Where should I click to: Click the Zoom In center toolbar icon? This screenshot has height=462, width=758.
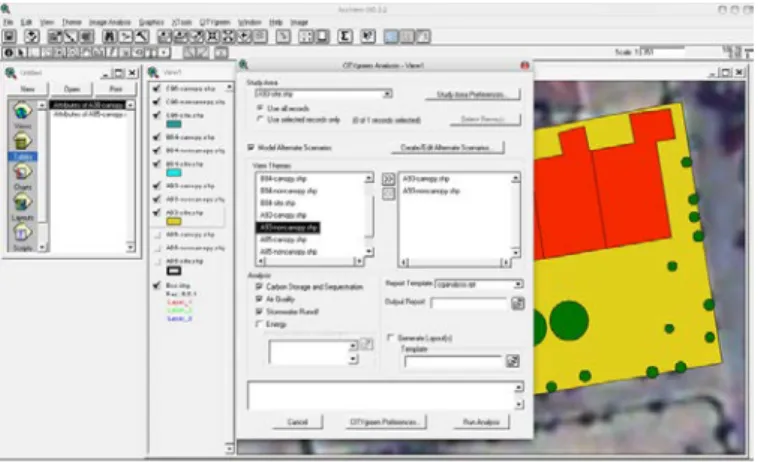pos(213,36)
